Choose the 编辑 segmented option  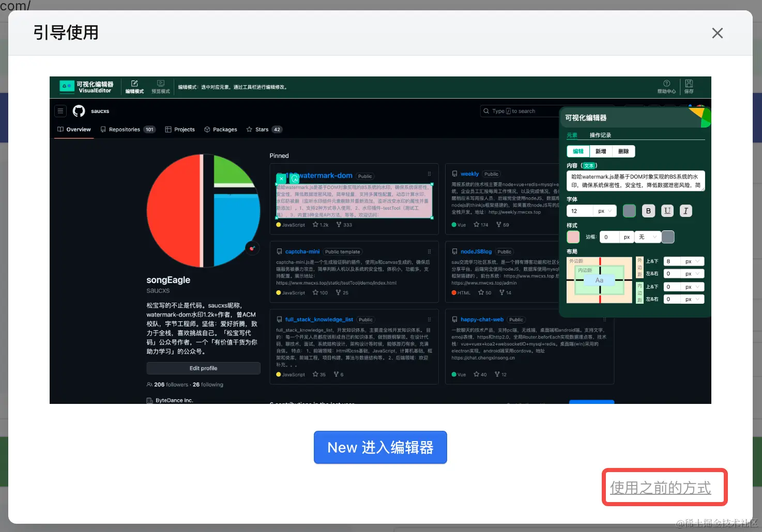coord(578,151)
